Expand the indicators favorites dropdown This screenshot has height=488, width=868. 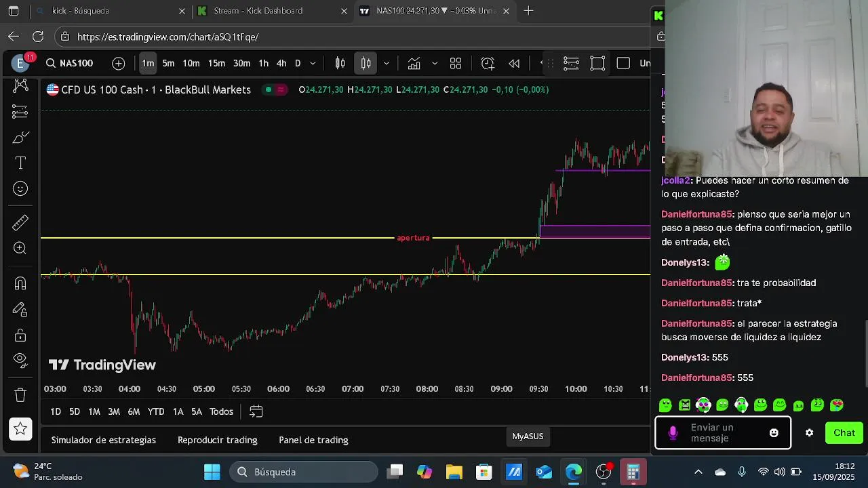[x=435, y=63]
